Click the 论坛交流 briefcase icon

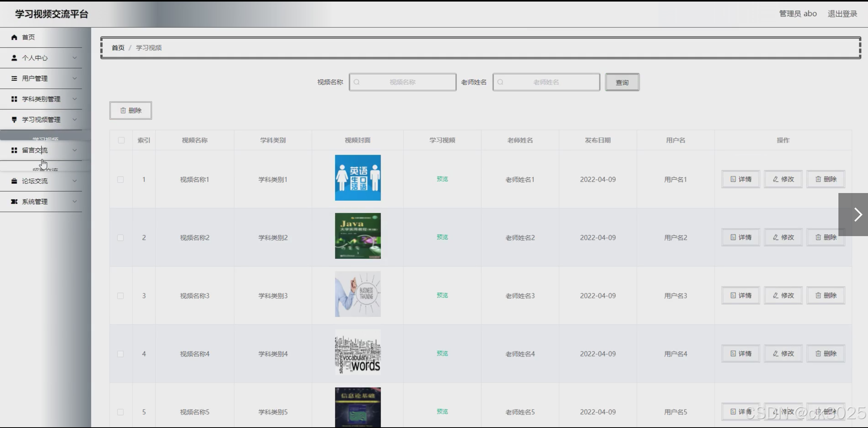click(x=14, y=181)
